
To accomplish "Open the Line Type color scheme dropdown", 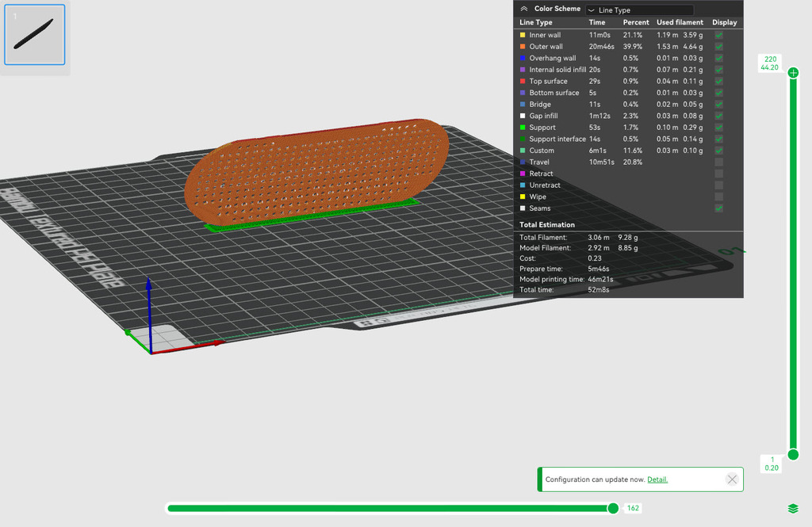I will click(640, 10).
